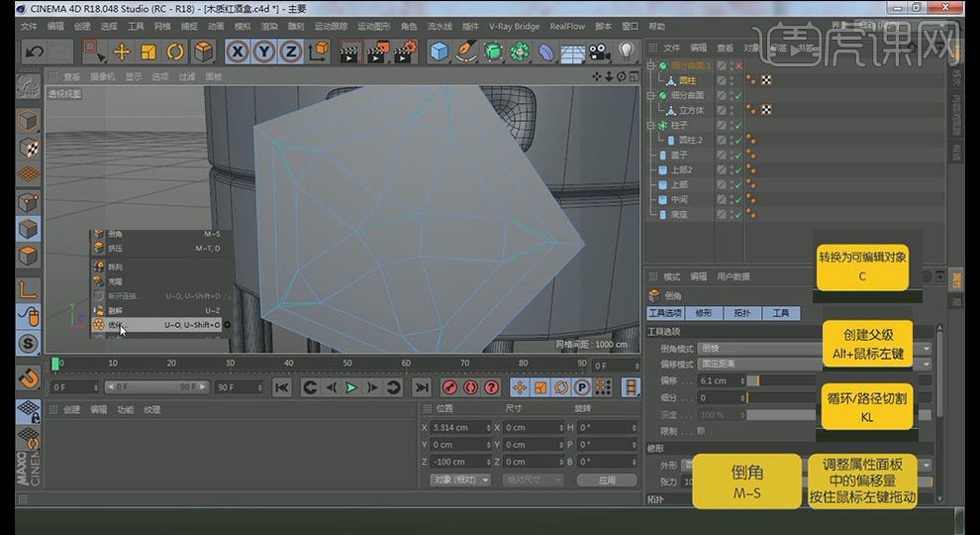Screen dimensions: 980x535
Task: Click the green timeline playhead at frame 0
Action: point(55,363)
